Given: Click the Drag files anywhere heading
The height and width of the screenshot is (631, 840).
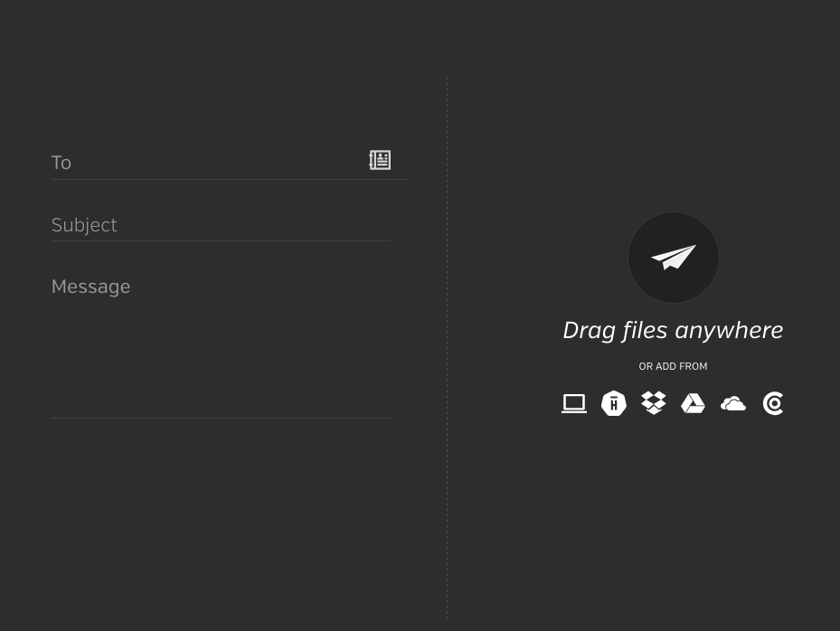Looking at the screenshot, I should (x=673, y=331).
